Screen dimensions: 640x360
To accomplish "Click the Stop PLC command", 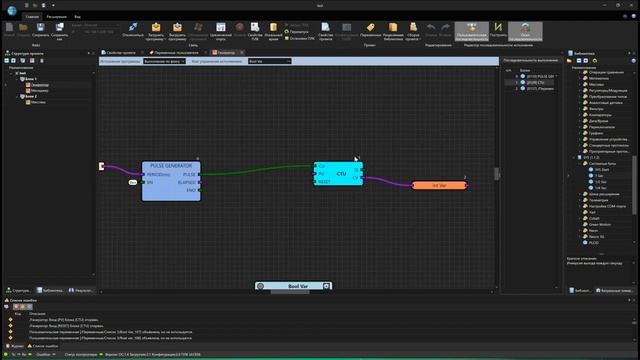I will [300, 38].
